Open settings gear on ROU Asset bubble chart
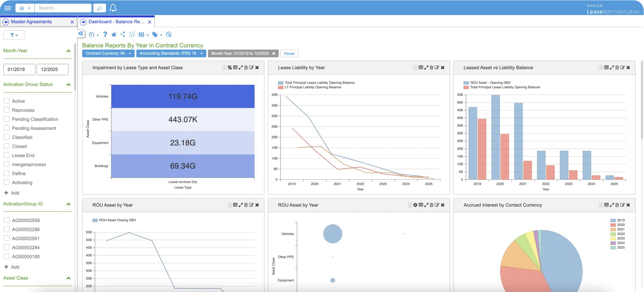Screen dimensions: 644x292 [x=415, y=205]
